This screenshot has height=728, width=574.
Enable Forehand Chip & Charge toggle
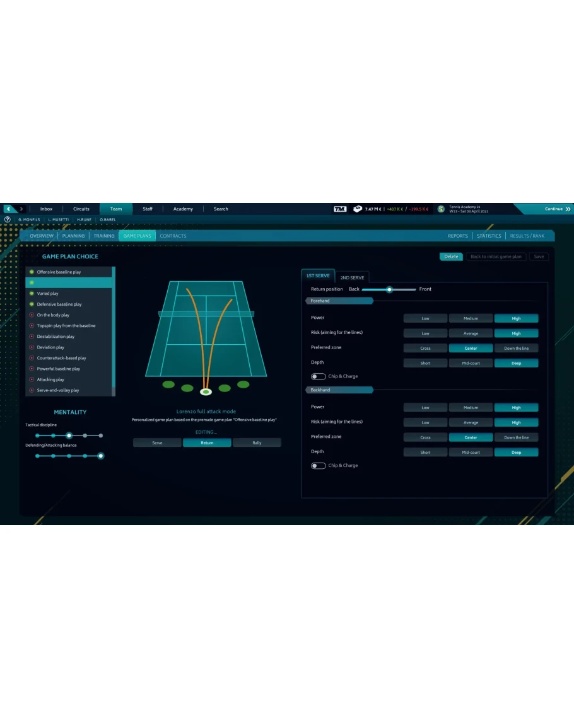click(x=319, y=376)
